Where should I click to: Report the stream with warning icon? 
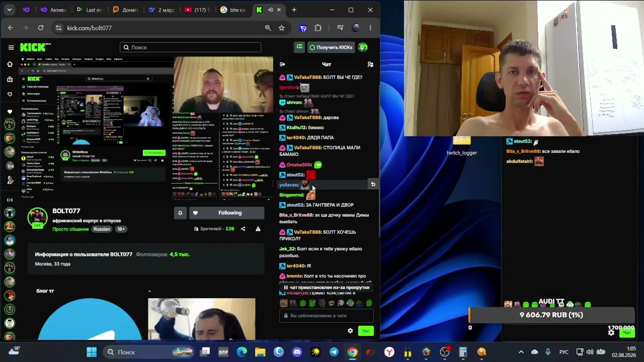click(258, 229)
